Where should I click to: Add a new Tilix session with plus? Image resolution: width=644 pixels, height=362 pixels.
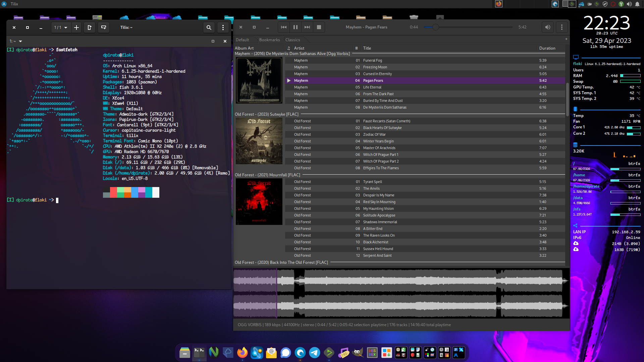tap(76, 27)
